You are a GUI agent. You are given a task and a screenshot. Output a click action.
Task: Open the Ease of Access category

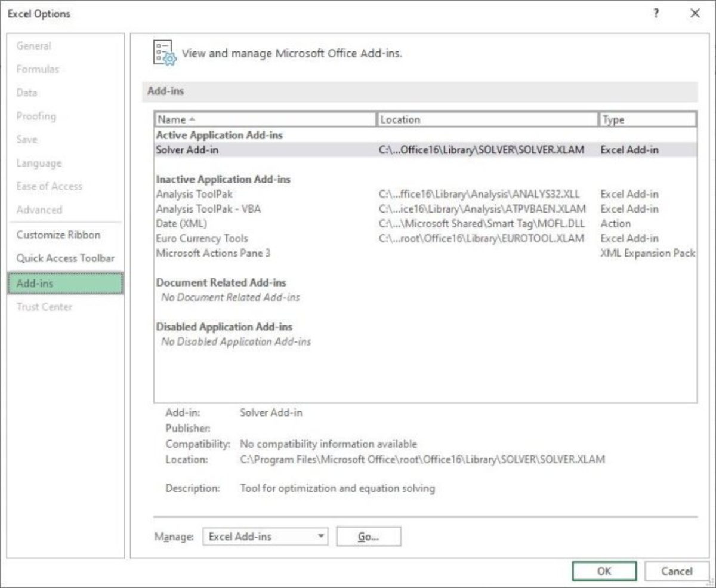point(50,186)
